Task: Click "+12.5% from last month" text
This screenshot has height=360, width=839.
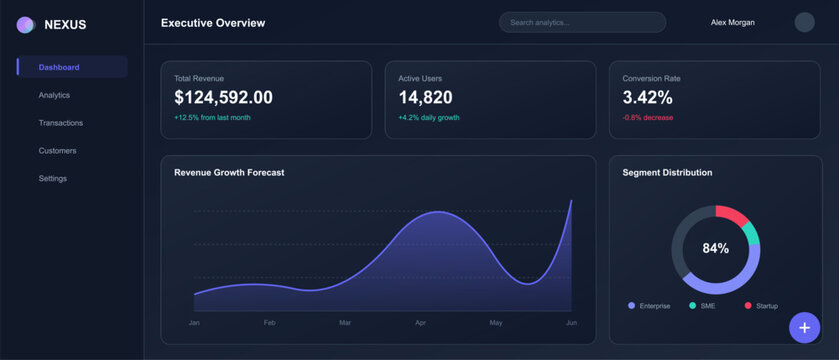Action: pos(212,117)
